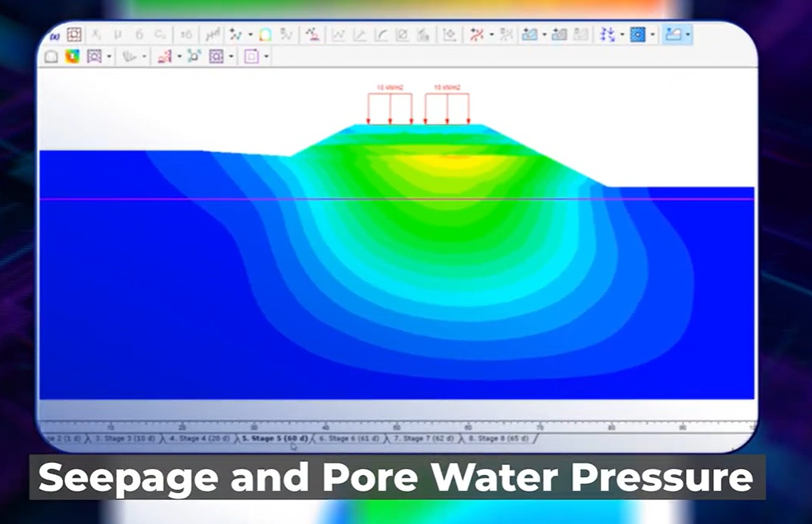Click the greyed curve chart icon
The width and height of the screenshot is (812, 524).
[x=381, y=35]
